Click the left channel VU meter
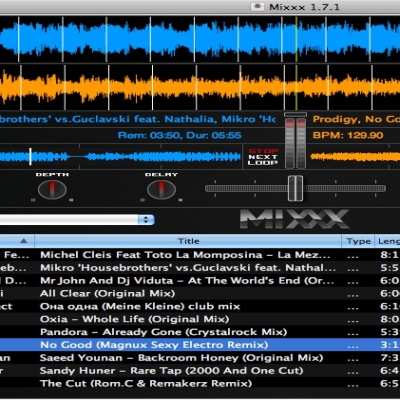 coord(290,143)
